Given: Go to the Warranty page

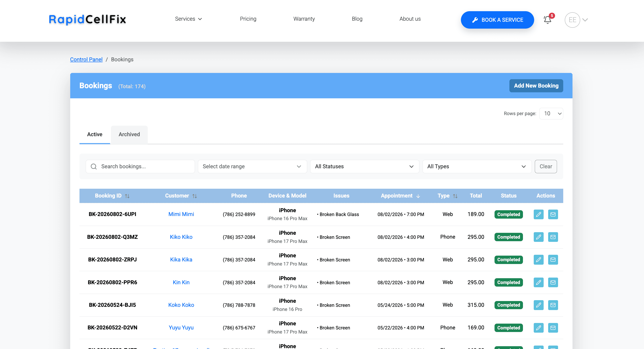Looking at the screenshot, I should coord(304,19).
